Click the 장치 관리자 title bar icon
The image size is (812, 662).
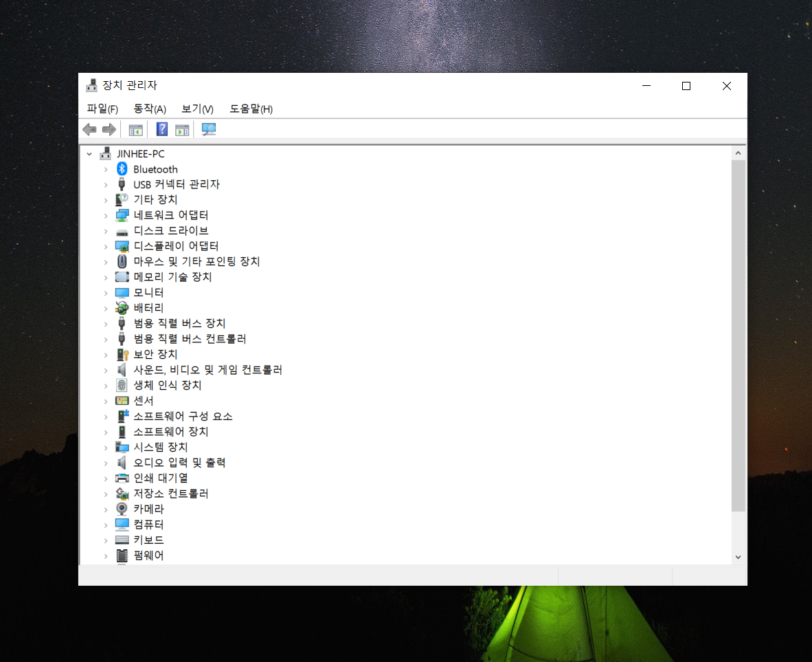pyautogui.click(x=91, y=85)
